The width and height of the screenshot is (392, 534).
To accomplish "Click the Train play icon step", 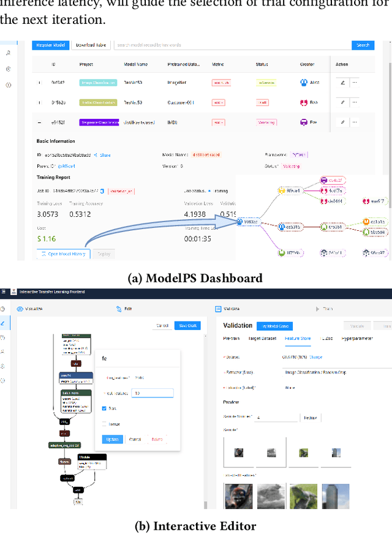I will point(317,310).
